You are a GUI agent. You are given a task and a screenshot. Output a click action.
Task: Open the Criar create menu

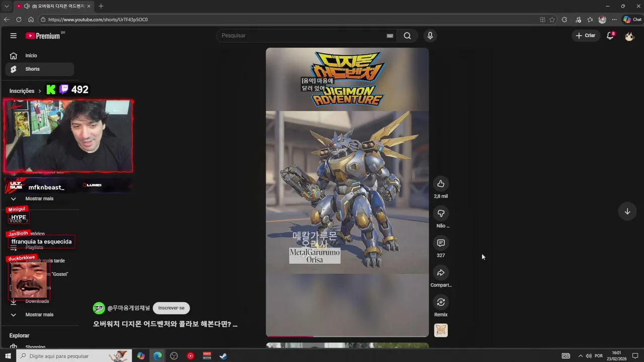586,36
